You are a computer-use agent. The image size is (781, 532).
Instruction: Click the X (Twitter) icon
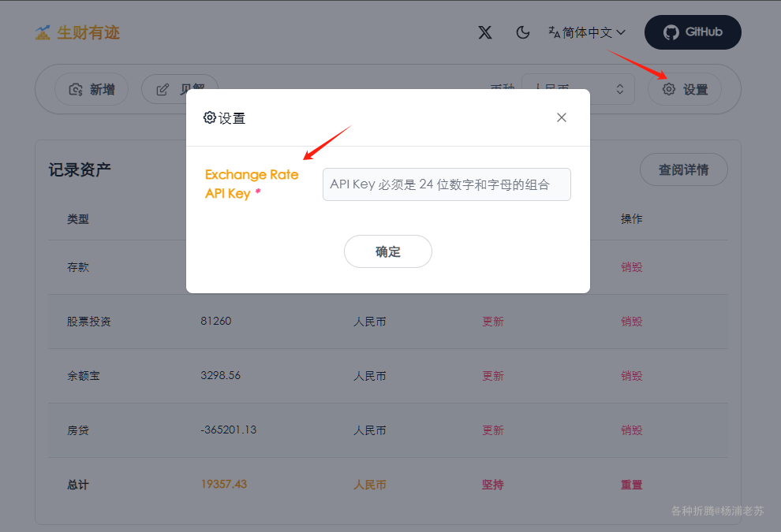pos(485,32)
